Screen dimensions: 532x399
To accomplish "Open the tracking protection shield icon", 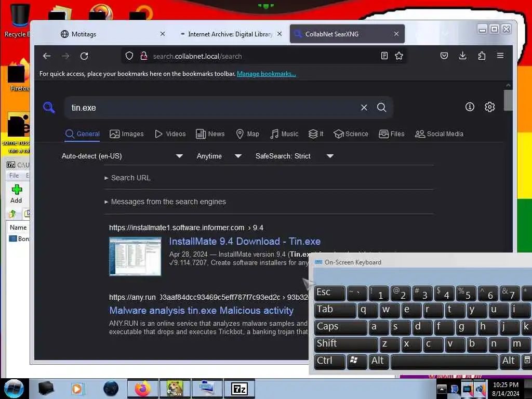I will pos(129,56).
